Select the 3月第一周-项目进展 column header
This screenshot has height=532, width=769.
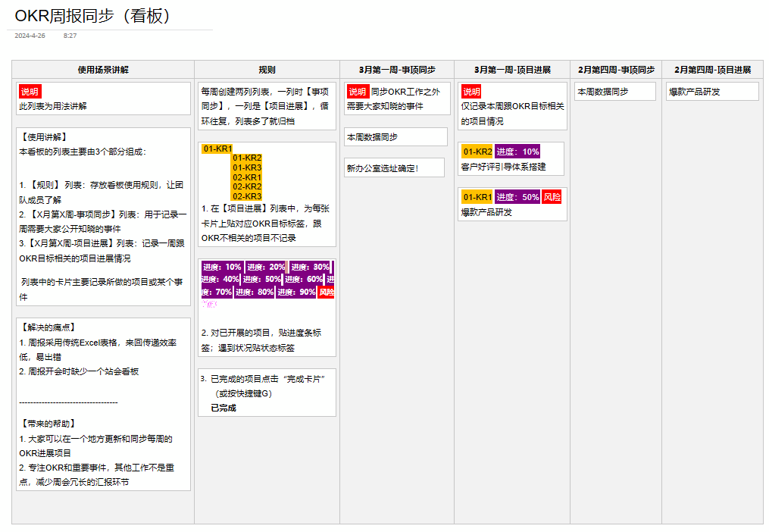tap(512, 70)
